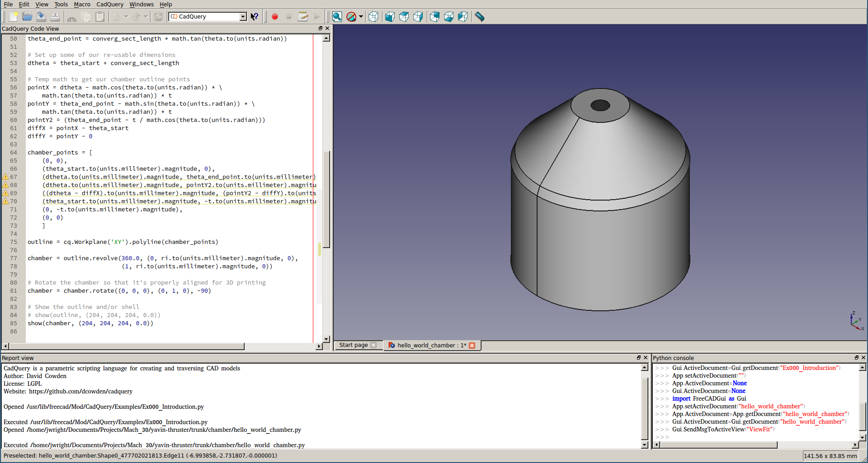
Task: Click the Open file folder icon
Action: [x=27, y=17]
